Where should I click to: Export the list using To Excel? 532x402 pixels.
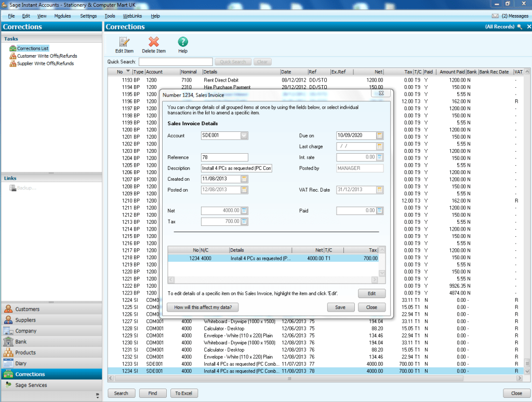click(184, 393)
